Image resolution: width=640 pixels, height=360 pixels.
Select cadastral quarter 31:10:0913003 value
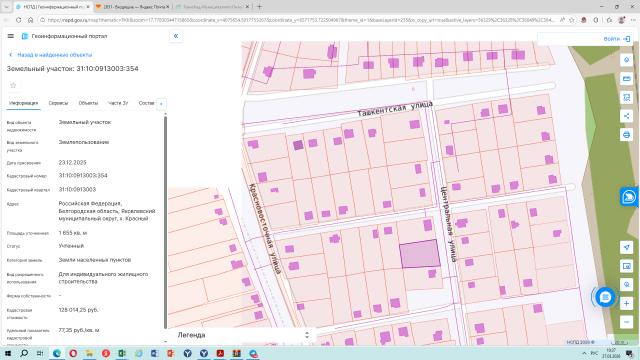point(77,189)
